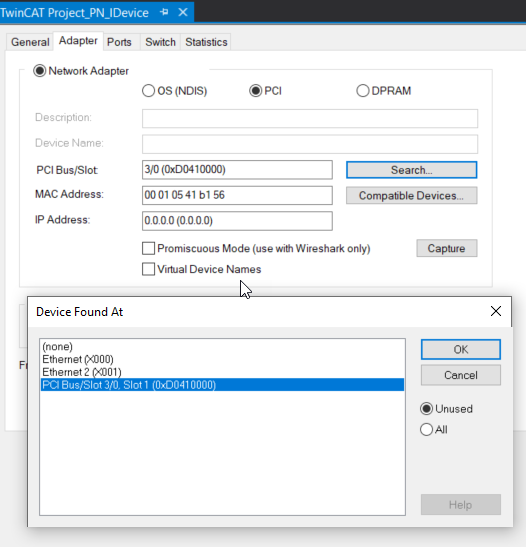
Task: Select Ethernet 2 (X001) in the device list
Action: 223,372
